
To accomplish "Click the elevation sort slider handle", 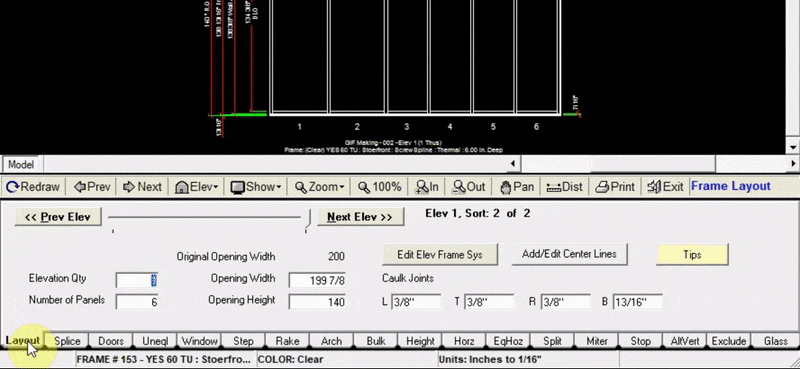I will (x=308, y=218).
